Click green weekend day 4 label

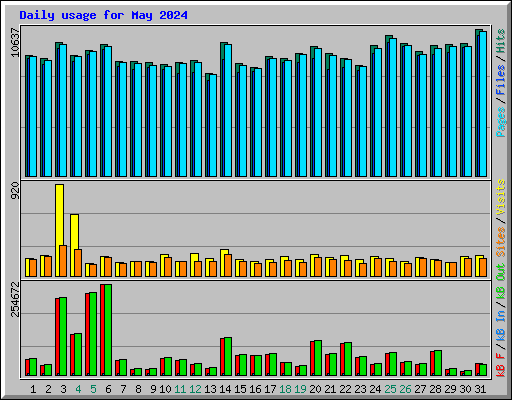click(78, 389)
